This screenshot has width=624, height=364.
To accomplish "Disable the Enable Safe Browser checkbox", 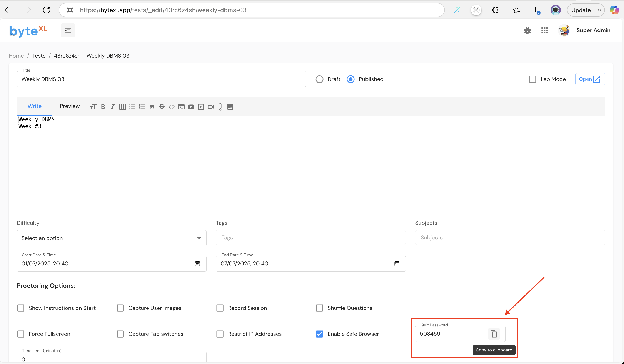I will click(319, 334).
